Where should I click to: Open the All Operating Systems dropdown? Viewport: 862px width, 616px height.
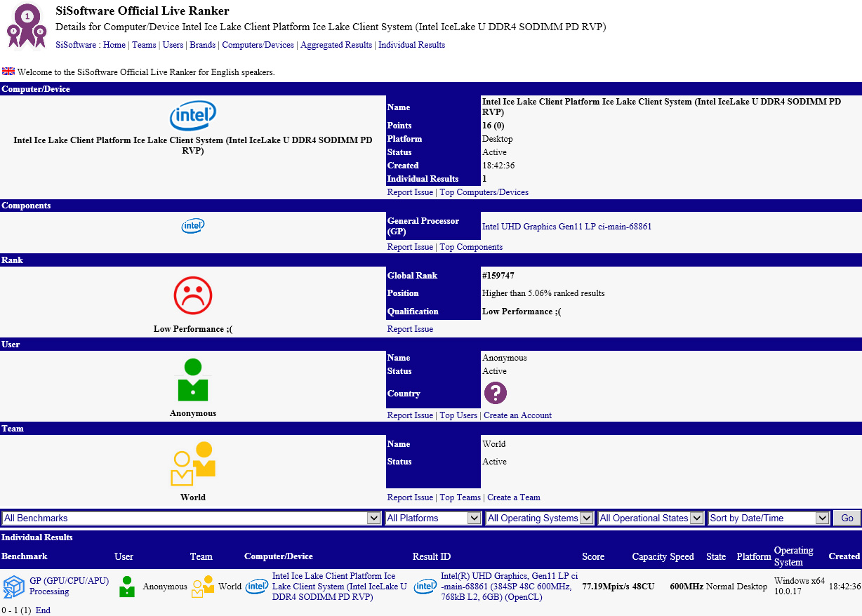coord(540,518)
